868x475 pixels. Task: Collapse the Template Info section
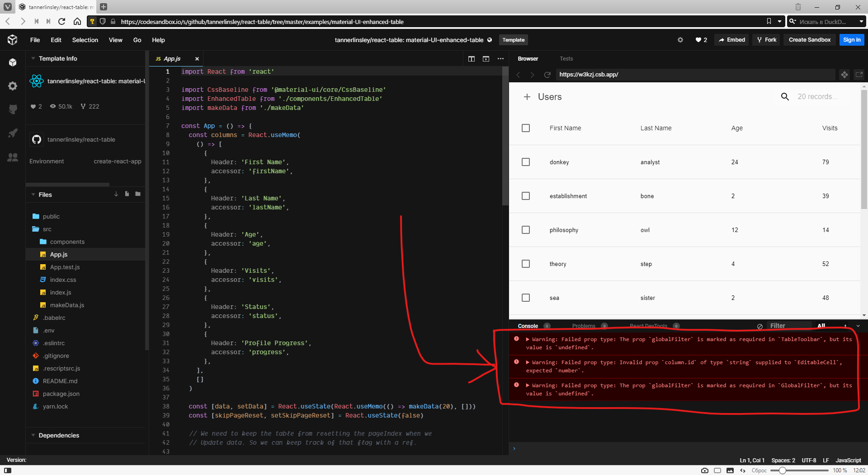pyautogui.click(x=33, y=58)
